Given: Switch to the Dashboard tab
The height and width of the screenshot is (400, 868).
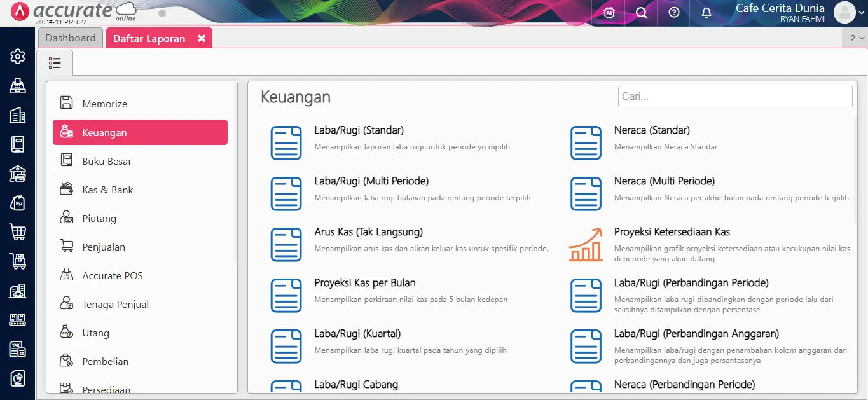Looking at the screenshot, I should [70, 37].
